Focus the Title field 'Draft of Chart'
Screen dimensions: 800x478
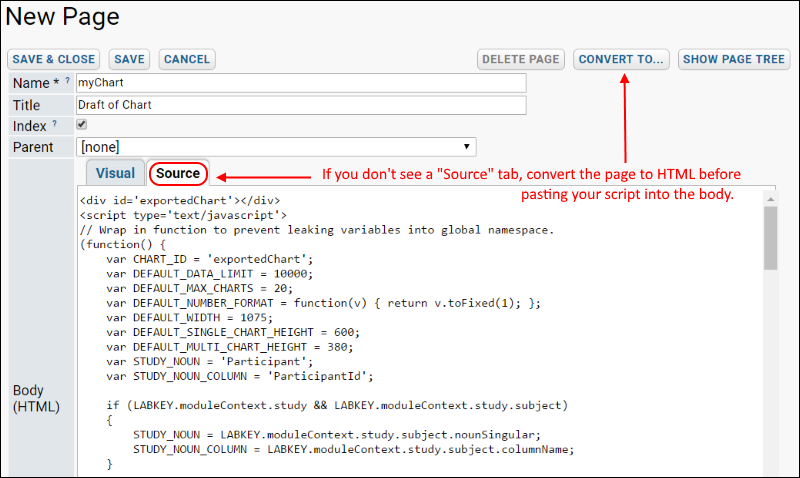tap(301, 105)
